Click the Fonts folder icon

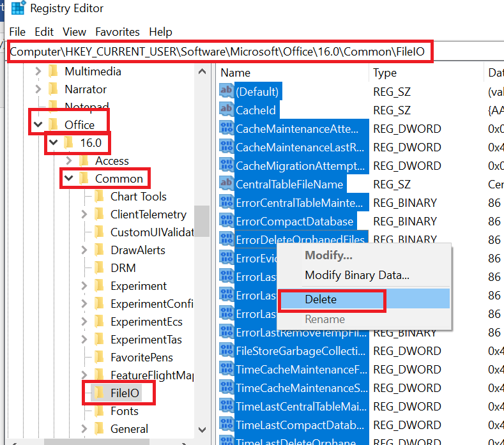tap(99, 411)
